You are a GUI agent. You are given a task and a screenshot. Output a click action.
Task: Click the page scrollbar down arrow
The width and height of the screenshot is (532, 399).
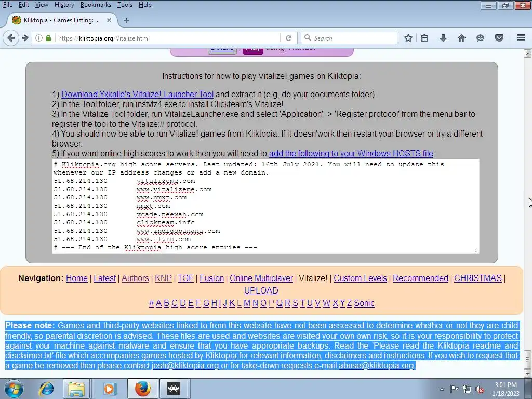[x=528, y=374]
